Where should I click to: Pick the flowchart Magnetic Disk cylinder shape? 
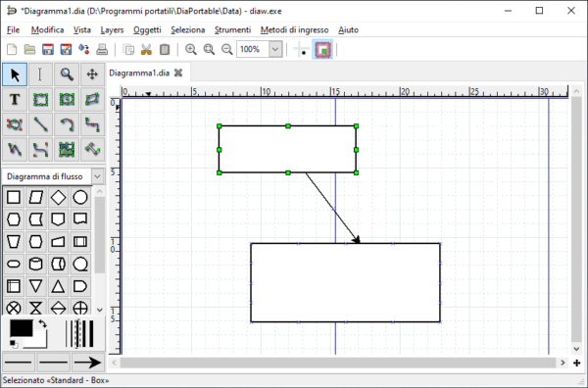click(36, 264)
